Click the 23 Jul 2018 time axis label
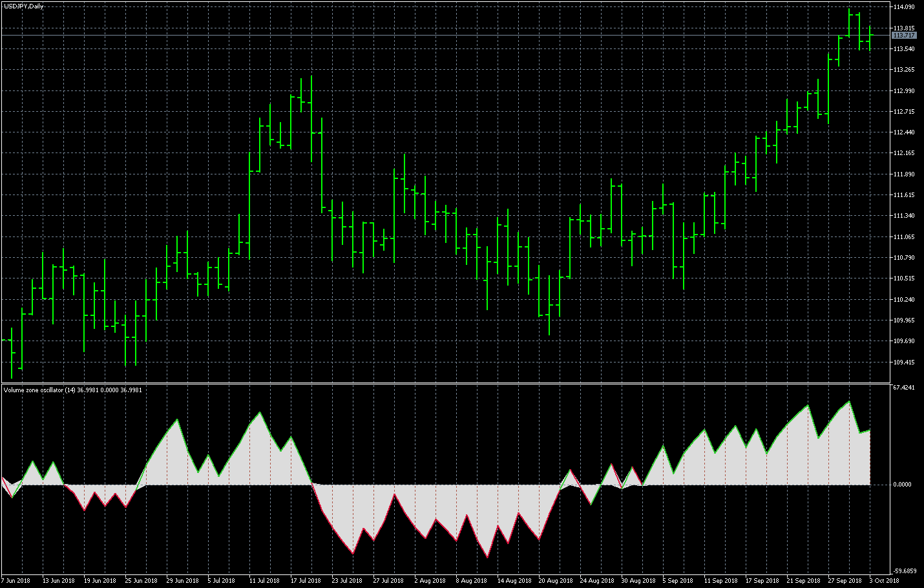The height and width of the screenshot is (588, 924). [347, 580]
